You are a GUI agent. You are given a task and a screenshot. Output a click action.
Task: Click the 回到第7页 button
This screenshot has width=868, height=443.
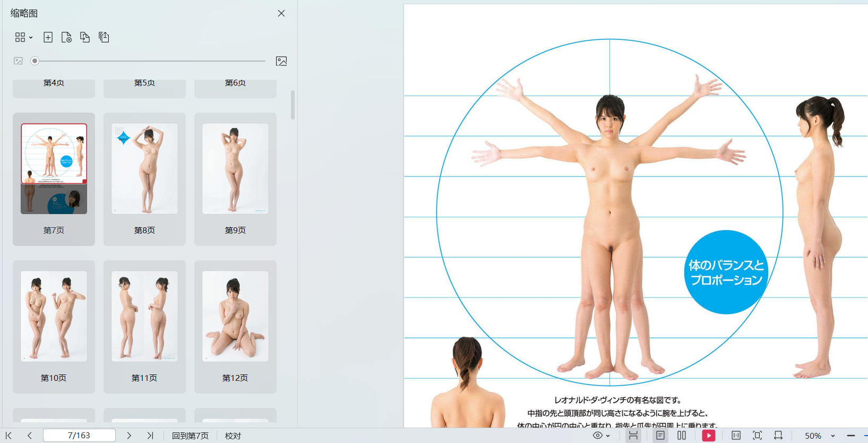[x=190, y=436]
